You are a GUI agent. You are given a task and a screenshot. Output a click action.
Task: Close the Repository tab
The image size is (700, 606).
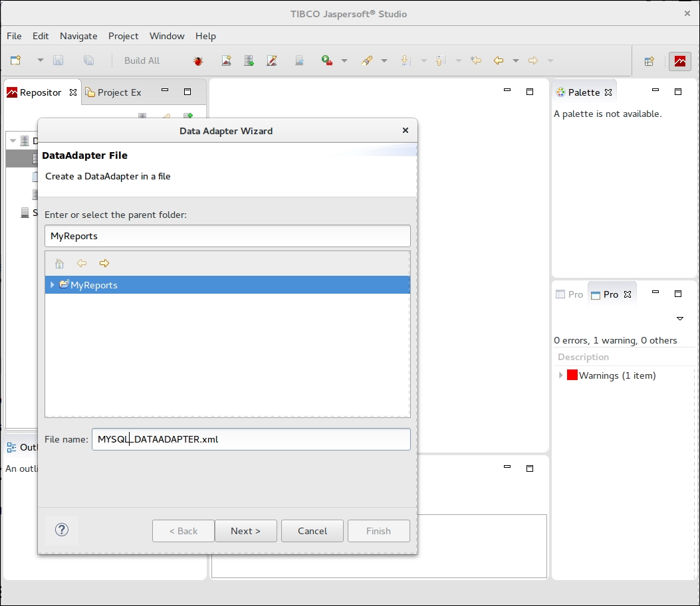click(x=73, y=92)
